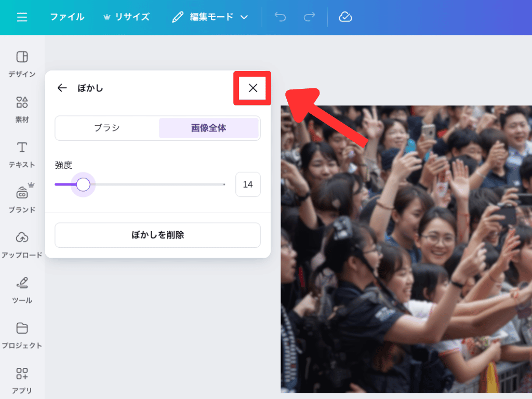Open the デザイン sidebar panel

pos(22,64)
